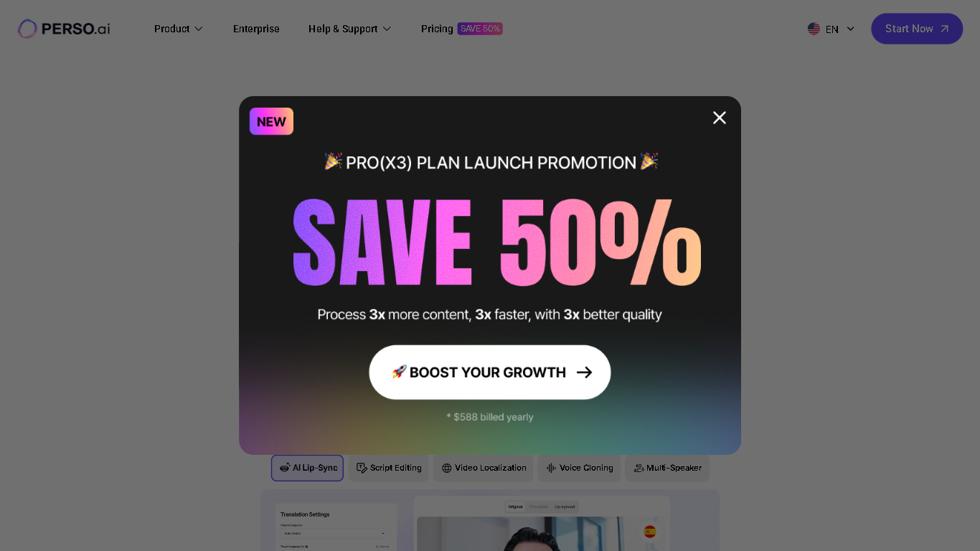Image resolution: width=980 pixels, height=551 pixels.
Task: Select the AI Lip-Sync feature tab
Action: (x=307, y=468)
